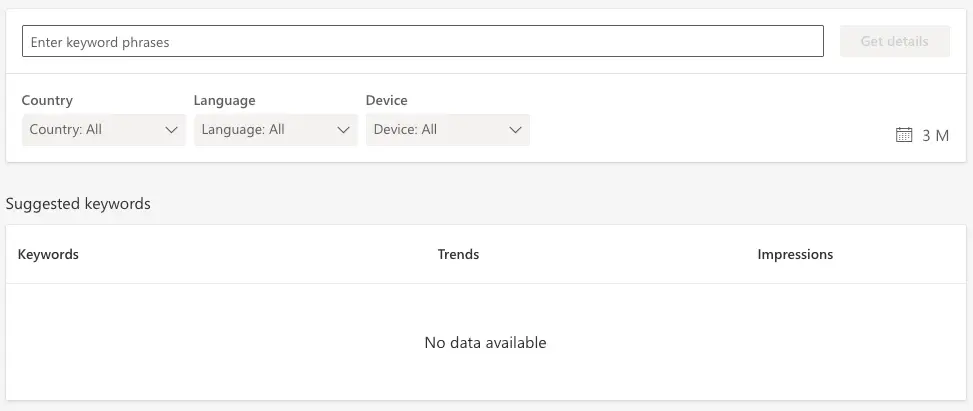Image resolution: width=973 pixels, height=411 pixels.
Task: Click the Get details button
Action: point(895,41)
